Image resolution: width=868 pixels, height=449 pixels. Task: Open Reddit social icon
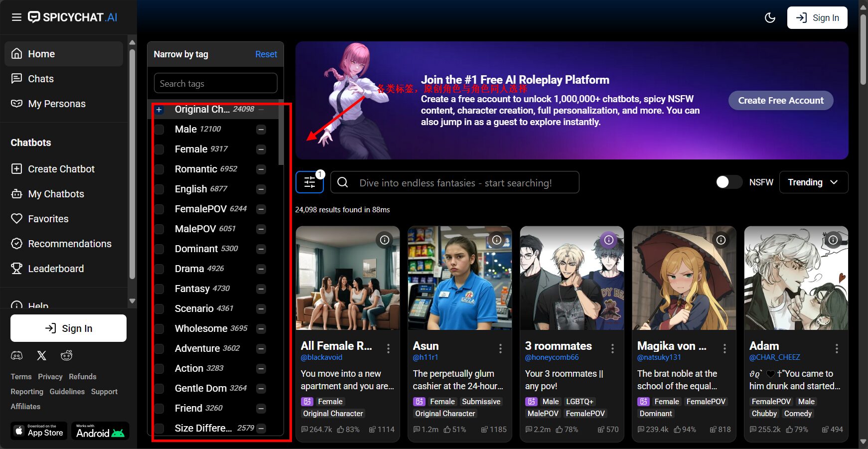66,355
